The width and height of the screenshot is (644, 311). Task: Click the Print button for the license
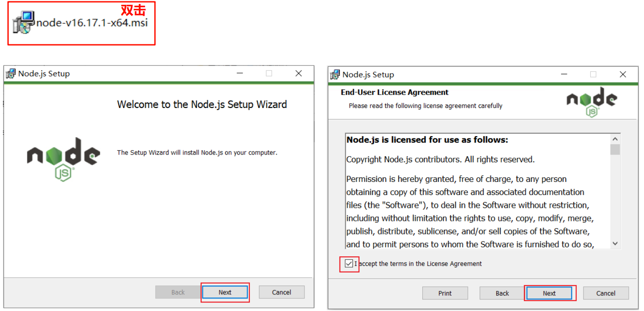[x=445, y=293]
